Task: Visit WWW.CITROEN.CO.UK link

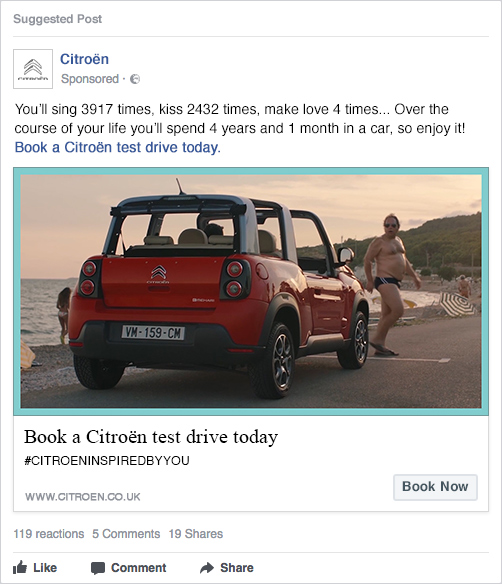Action: (83, 496)
